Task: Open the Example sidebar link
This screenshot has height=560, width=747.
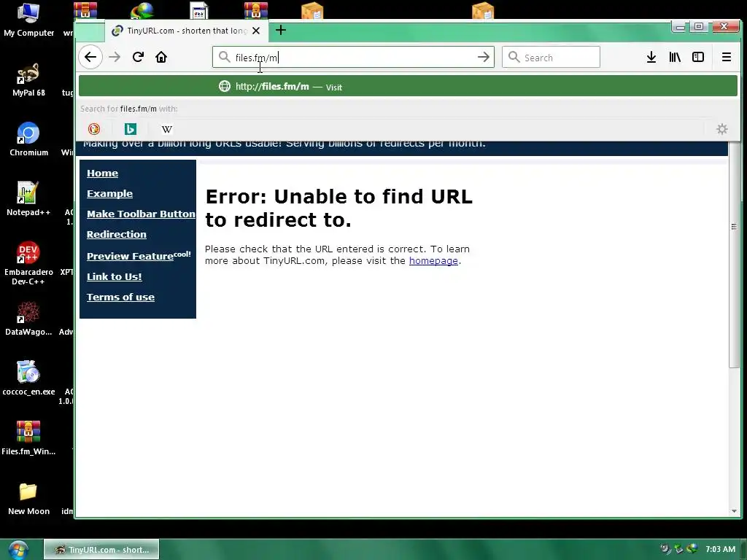Action: tap(109, 194)
